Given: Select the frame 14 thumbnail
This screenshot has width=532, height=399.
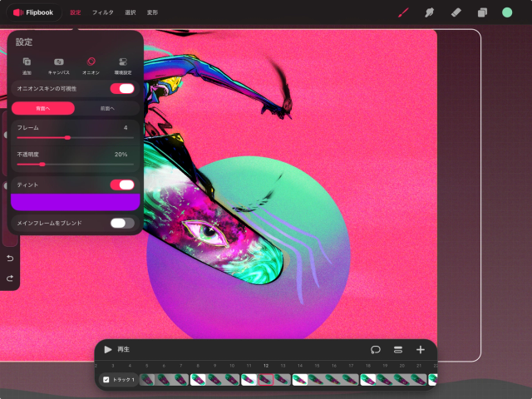Looking at the screenshot, I should pyautogui.click(x=300, y=380).
